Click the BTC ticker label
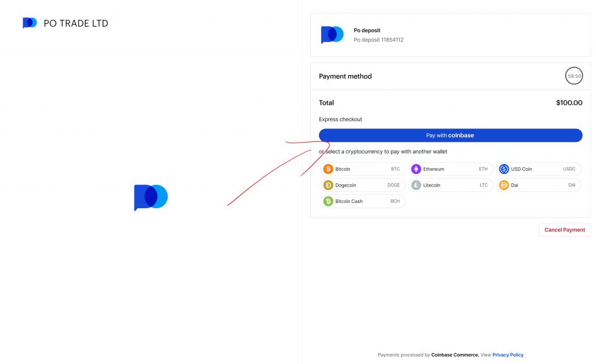The image size is (596, 364). [x=395, y=169]
